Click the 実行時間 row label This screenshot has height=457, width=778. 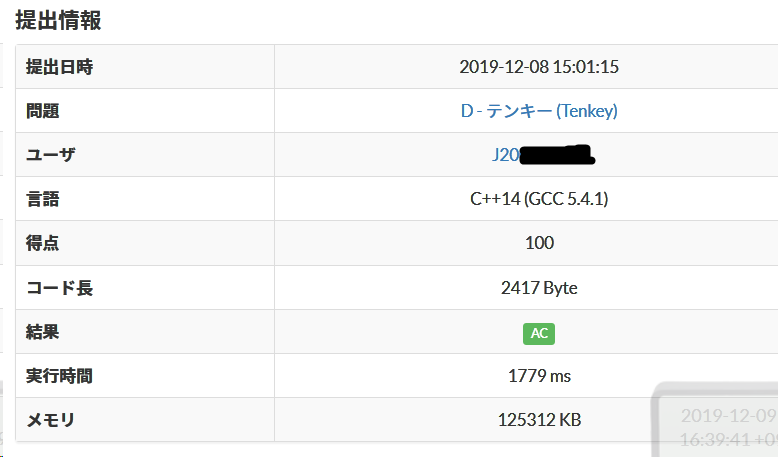pos(60,376)
